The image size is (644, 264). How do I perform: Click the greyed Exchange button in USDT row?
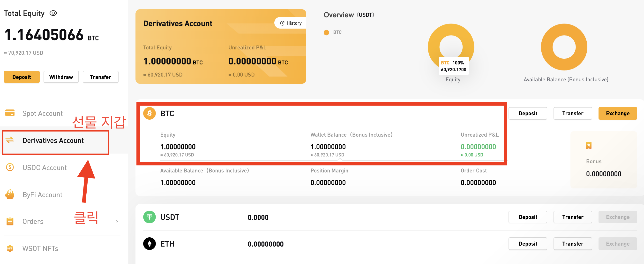pos(618,217)
